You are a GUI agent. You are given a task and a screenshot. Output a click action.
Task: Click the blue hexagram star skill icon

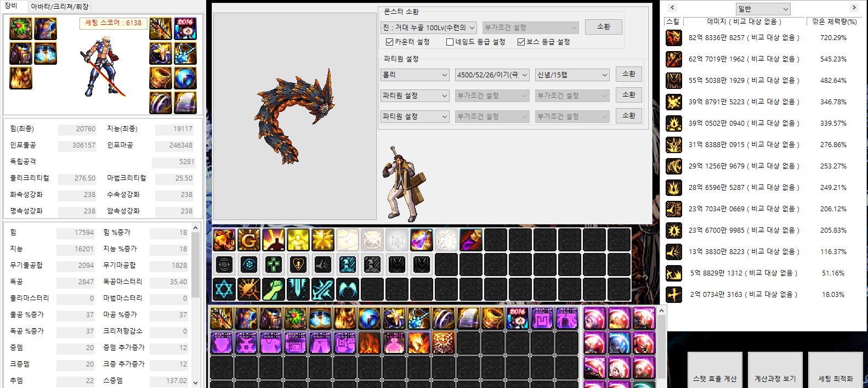pyautogui.click(x=224, y=289)
